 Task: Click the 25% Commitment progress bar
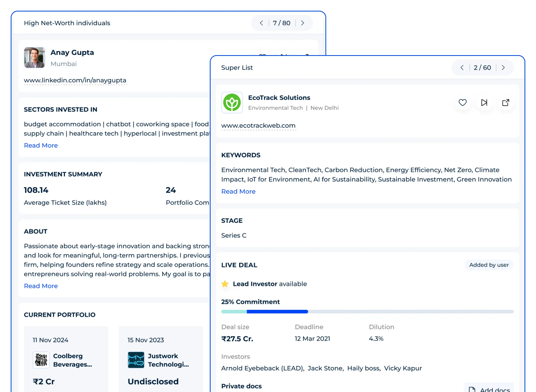(367, 312)
